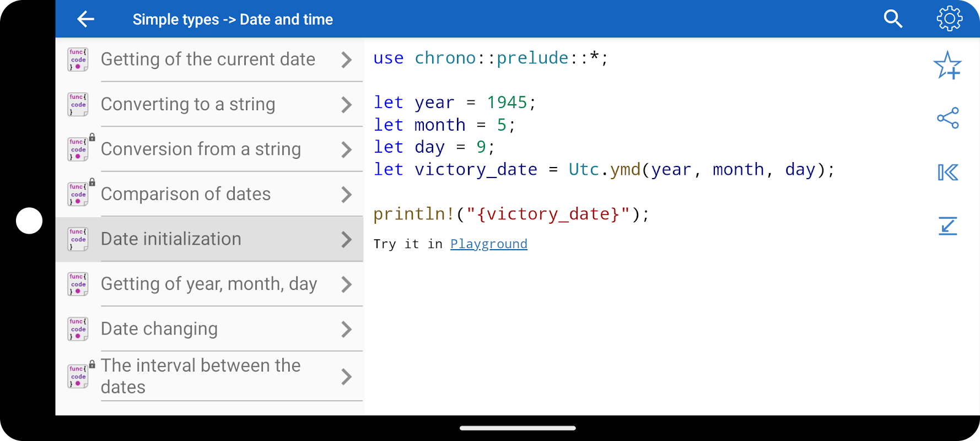Collapse the side list with double-chevron icon

(x=947, y=173)
